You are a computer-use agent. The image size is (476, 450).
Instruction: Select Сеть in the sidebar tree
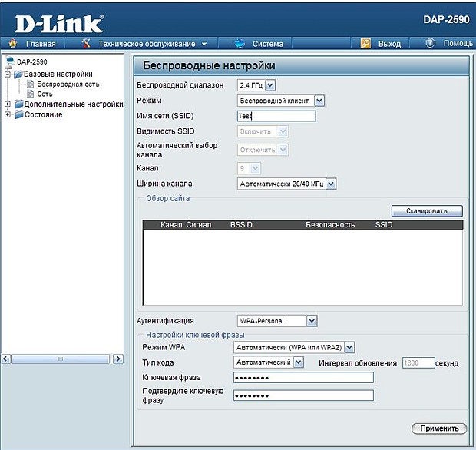(45, 94)
